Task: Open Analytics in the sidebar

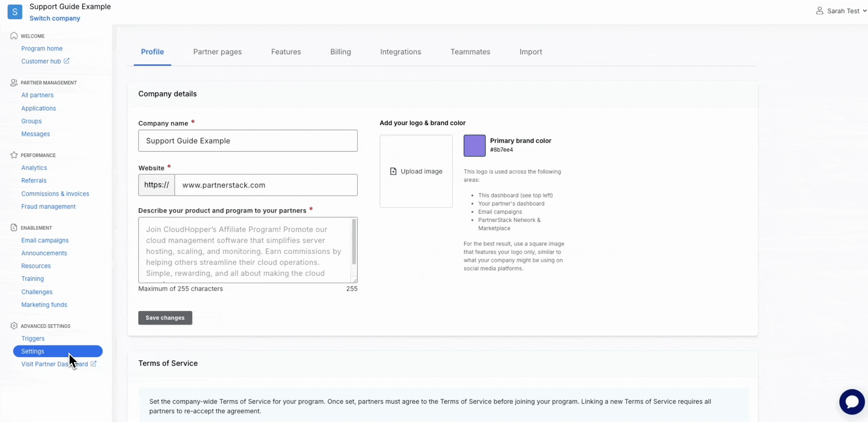Action: [34, 168]
